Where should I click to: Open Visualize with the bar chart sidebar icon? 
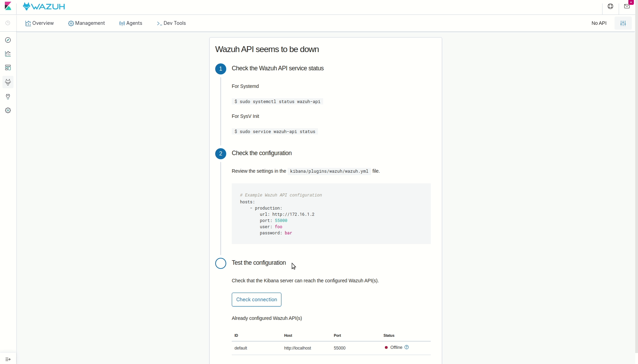coord(8,54)
